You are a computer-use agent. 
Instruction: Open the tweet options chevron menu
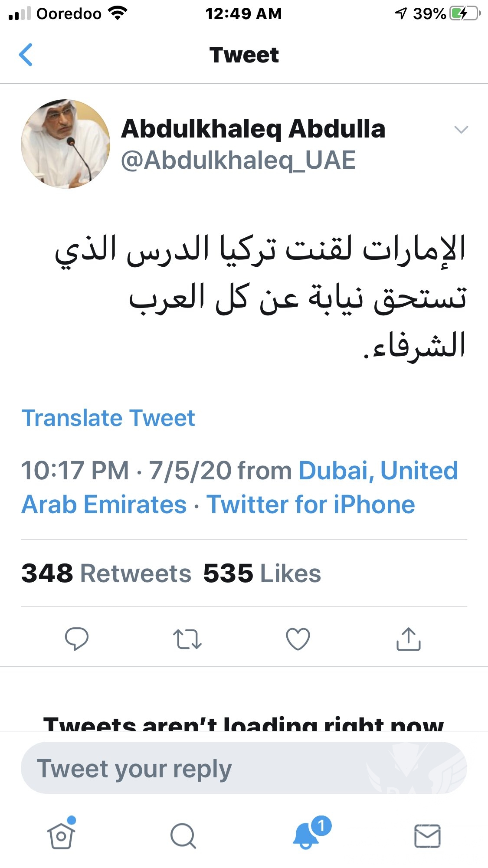pyautogui.click(x=461, y=130)
